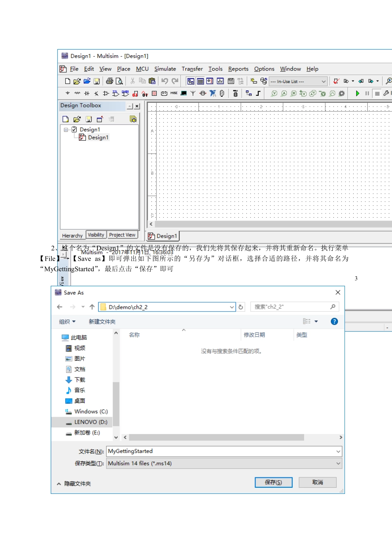Click 新建文件夹 button
This screenshot has width=392, height=555.
pyautogui.click(x=102, y=322)
